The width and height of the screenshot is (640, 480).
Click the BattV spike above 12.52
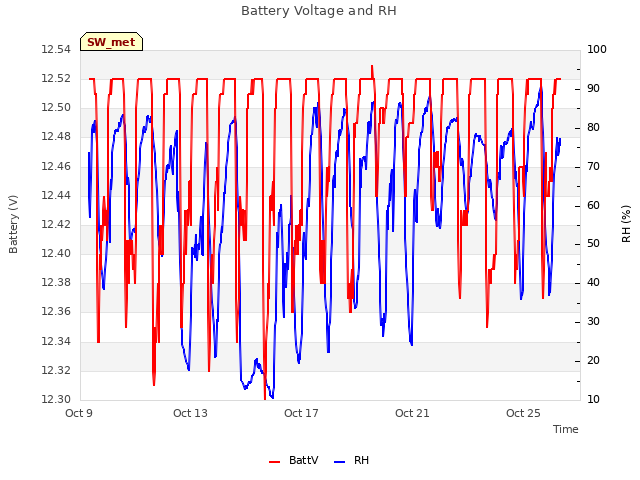(x=372, y=70)
